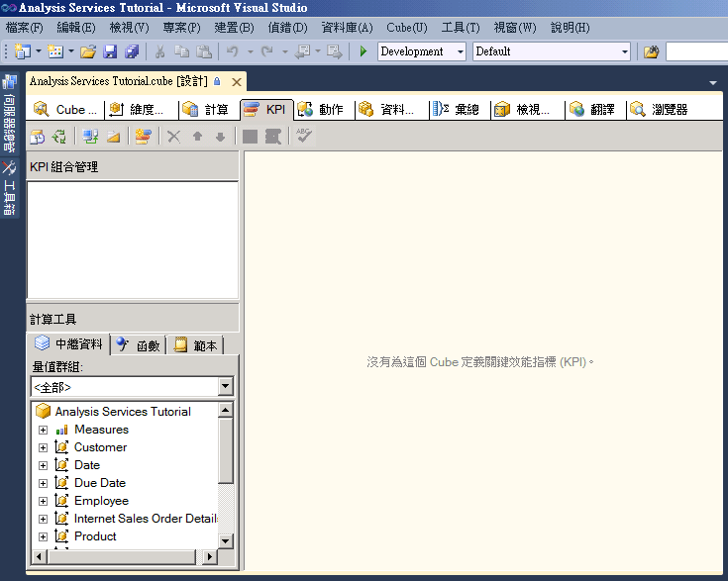Expand the Internet Sales Order Details node
Viewport: 728px width, 581px height.
click(x=43, y=519)
